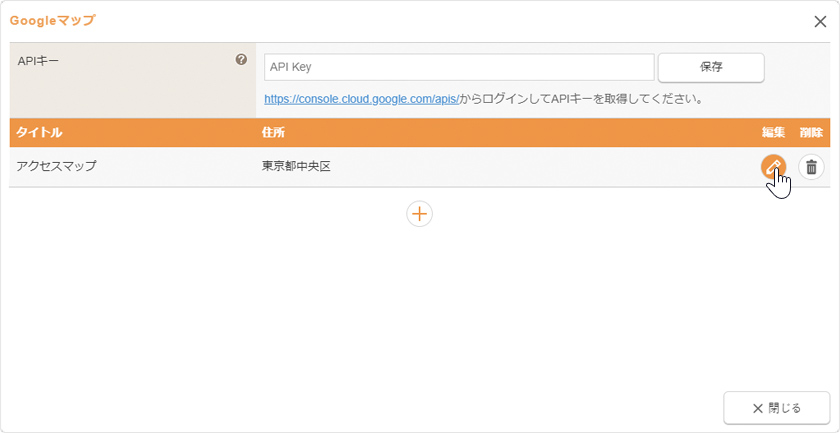This screenshot has height=433, width=840.
Task: Click the pencil edit icon for アクセスマップ
Action: [772, 167]
